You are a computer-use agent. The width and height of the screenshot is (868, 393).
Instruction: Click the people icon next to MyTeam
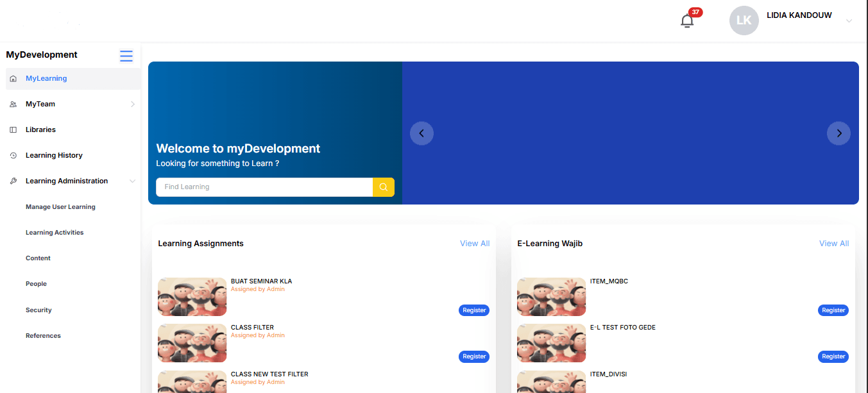13,104
